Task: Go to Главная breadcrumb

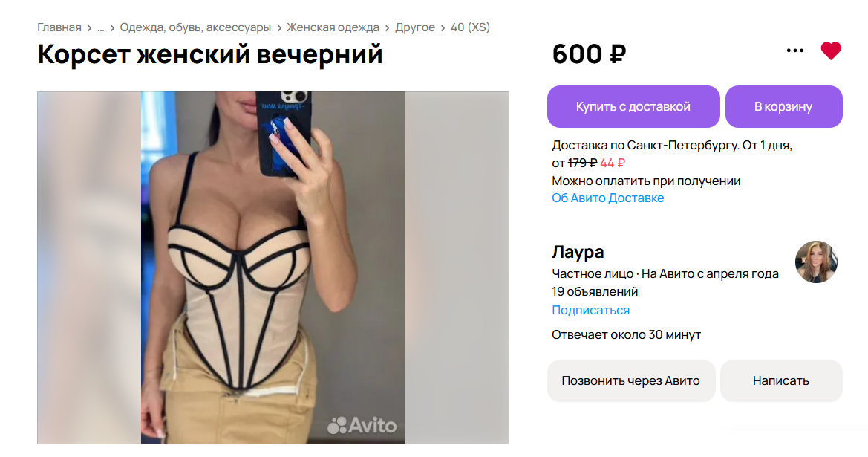Action: tap(59, 27)
